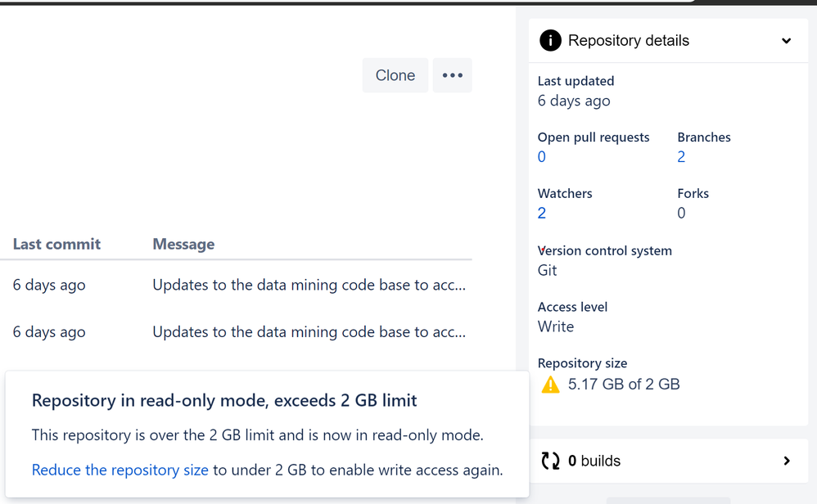Screen dimensions: 817x504
Task: Click the Message column header
Action: [x=183, y=244]
